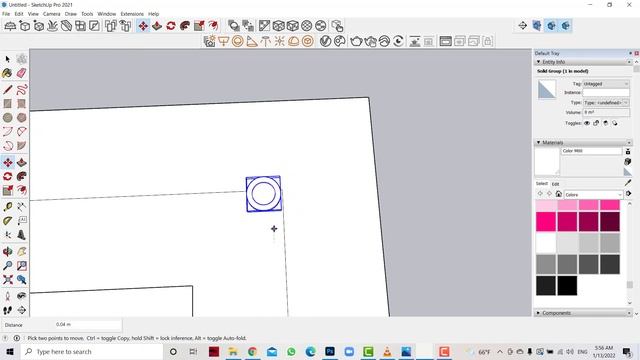Choose the Follow Me tool in left toolbar
The width and height of the screenshot is (640, 360).
[22, 176]
